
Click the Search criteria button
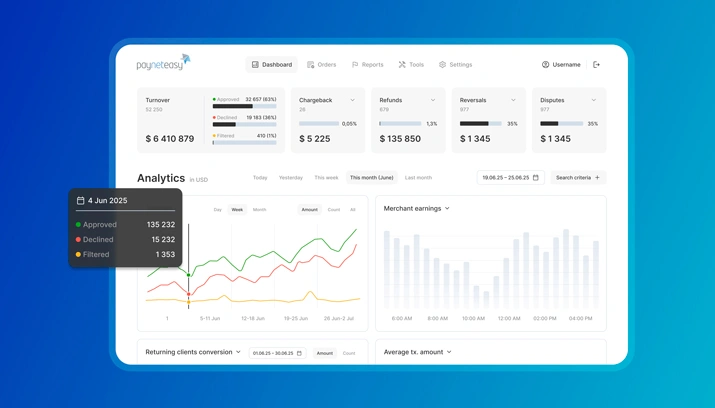pos(578,178)
